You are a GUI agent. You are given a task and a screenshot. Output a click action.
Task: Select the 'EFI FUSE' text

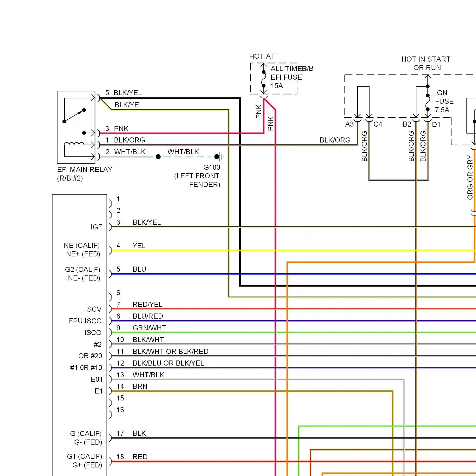click(x=286, y=77)
